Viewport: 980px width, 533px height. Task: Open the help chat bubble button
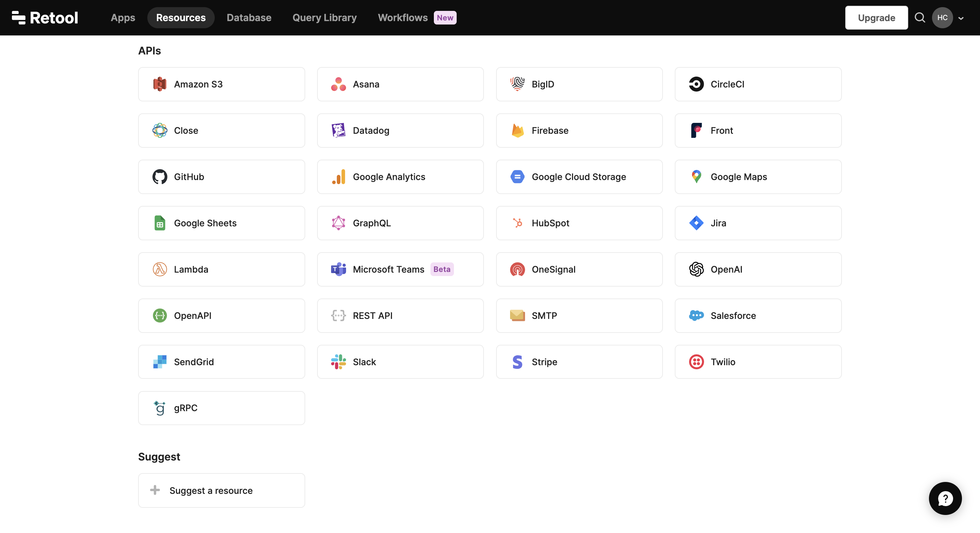[x=945, y=498]
